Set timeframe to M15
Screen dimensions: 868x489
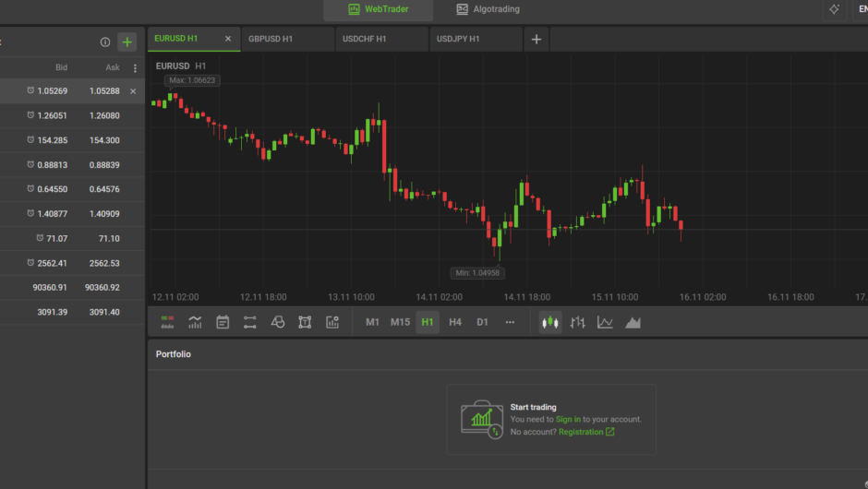(400, 323)
